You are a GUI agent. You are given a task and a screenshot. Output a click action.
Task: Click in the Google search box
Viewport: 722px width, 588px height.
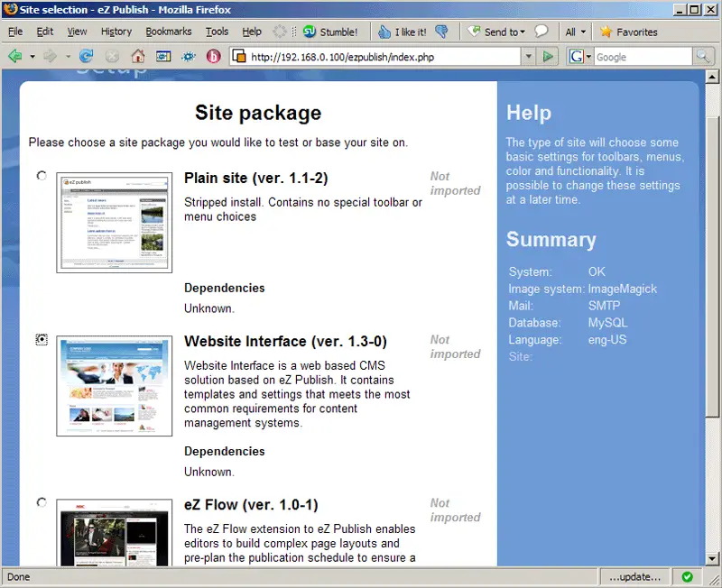pyautogui.click(x=643, y=57)
